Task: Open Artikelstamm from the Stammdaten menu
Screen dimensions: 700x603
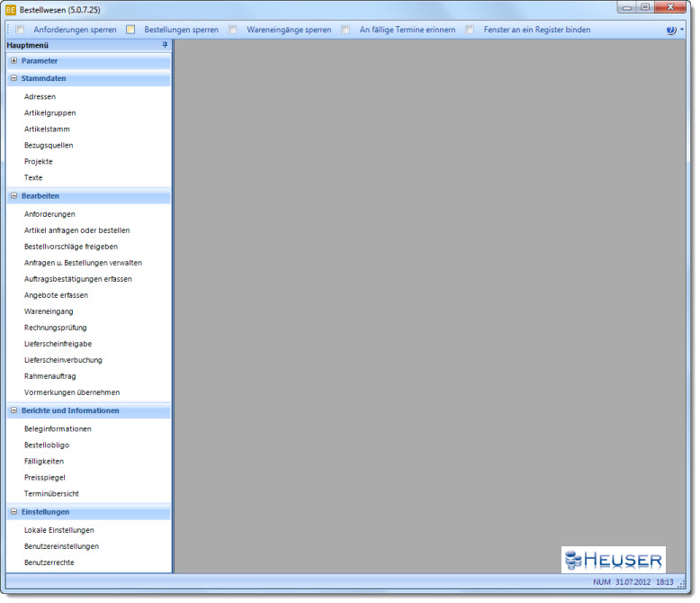Action: pyautogui.click(x=47, y=129)
